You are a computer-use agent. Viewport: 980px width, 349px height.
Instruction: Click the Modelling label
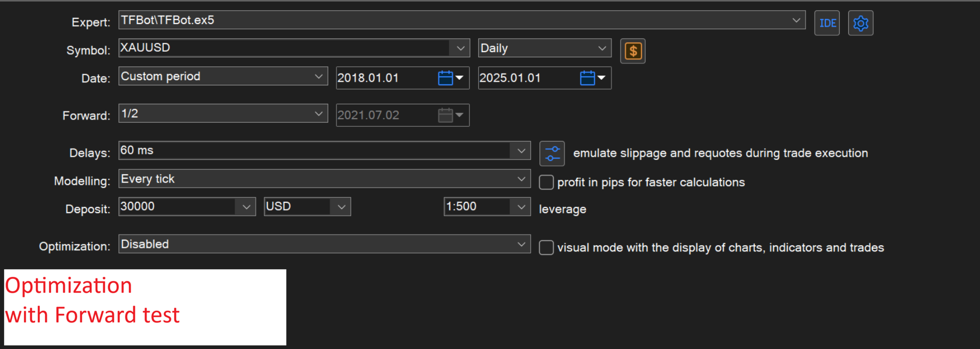pos(82,181)
